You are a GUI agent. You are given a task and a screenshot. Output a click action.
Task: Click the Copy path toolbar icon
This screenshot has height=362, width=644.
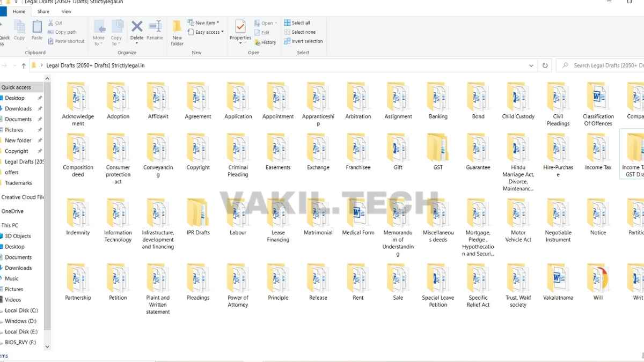pos(62,32)
